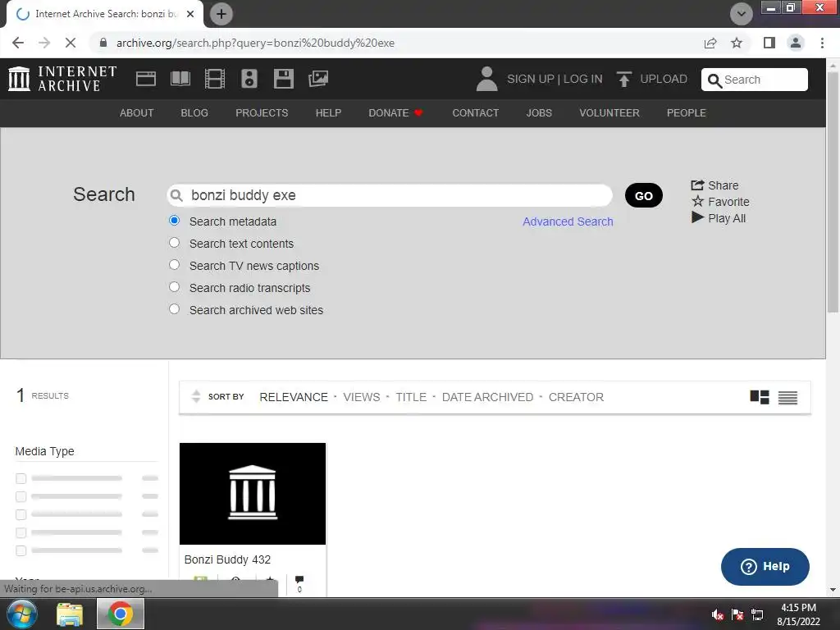Open the Software floppy-disk icon
Image resolution: width=840 pixels, height=630 pixels.
[x=283, y=79]
